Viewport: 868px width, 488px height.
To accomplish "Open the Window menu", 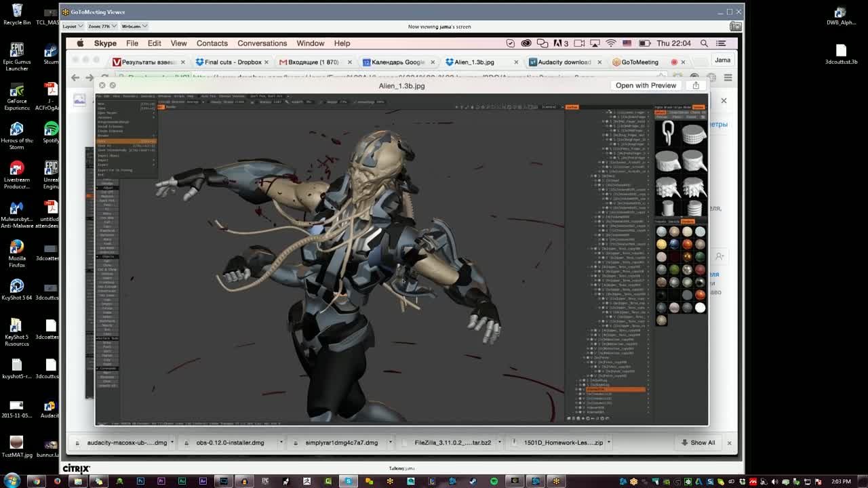I will pyautogui.click(x=311, y=43).
